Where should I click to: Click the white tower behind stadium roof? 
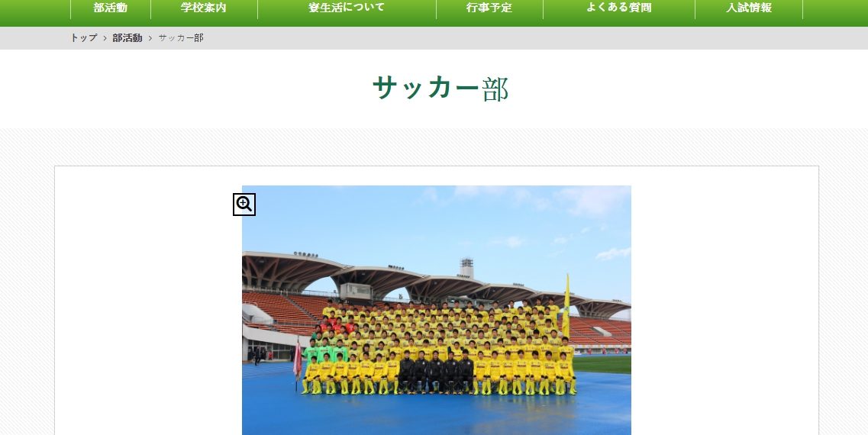click(x=466, y=268)
